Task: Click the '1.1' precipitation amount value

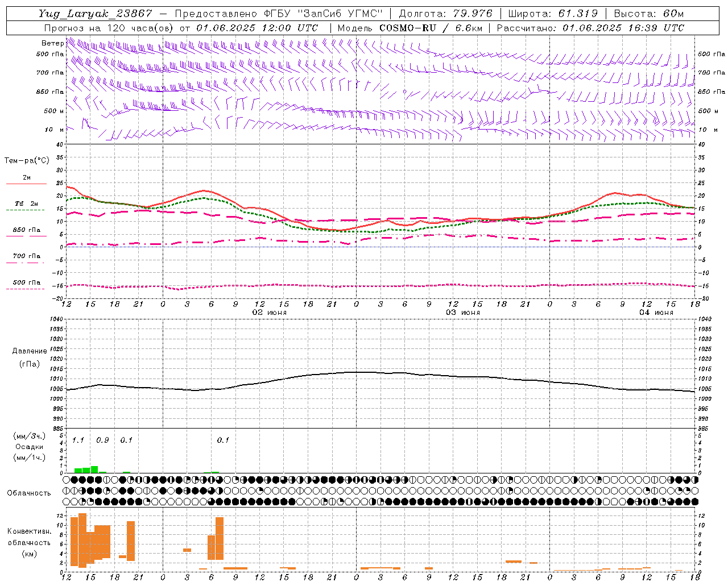Action: click(78, 440)
